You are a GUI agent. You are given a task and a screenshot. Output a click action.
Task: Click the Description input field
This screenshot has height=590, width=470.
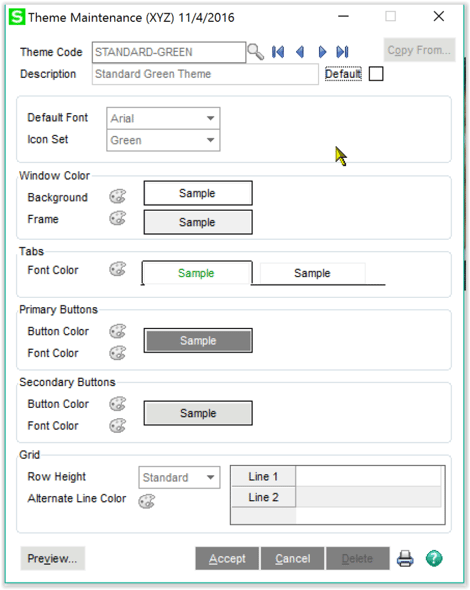[205, 74]
